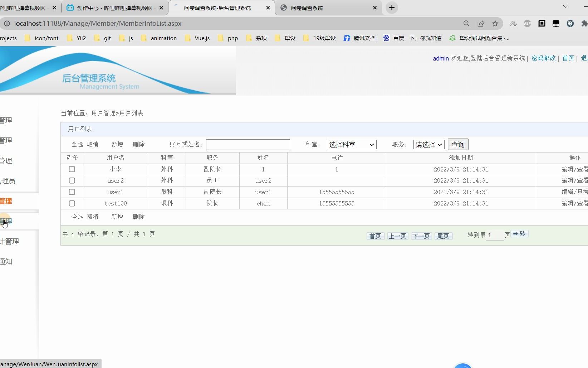Open the link-chain extension icon in toolbar
The width and height of the screenshot is (588, 368).
(x=513, y=23)
